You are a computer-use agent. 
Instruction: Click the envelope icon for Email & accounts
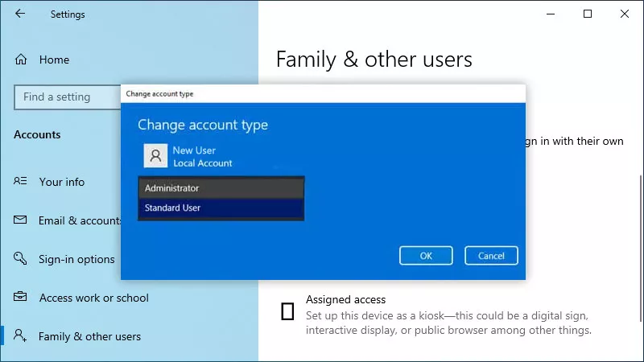[x=20, y=220]
